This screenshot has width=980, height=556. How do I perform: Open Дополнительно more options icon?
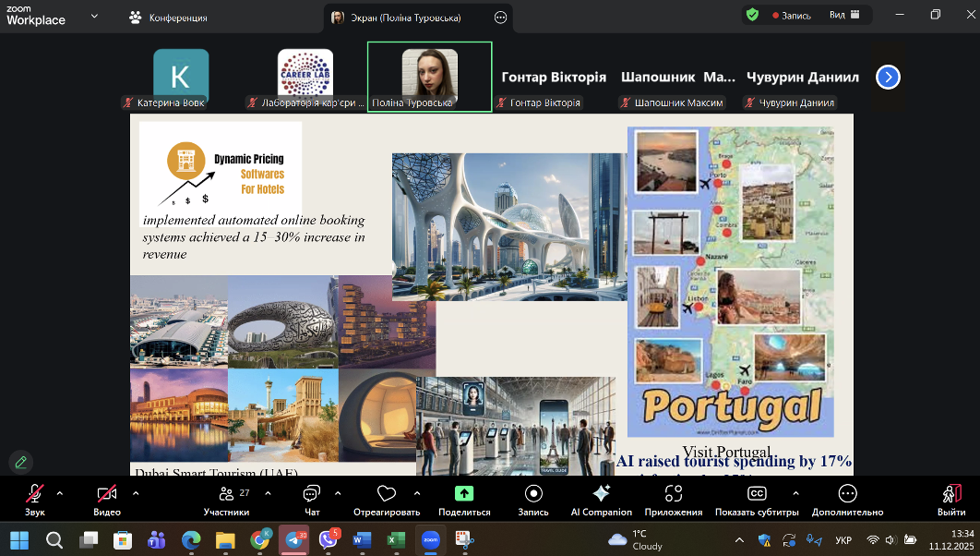click(x=847, y=494)
